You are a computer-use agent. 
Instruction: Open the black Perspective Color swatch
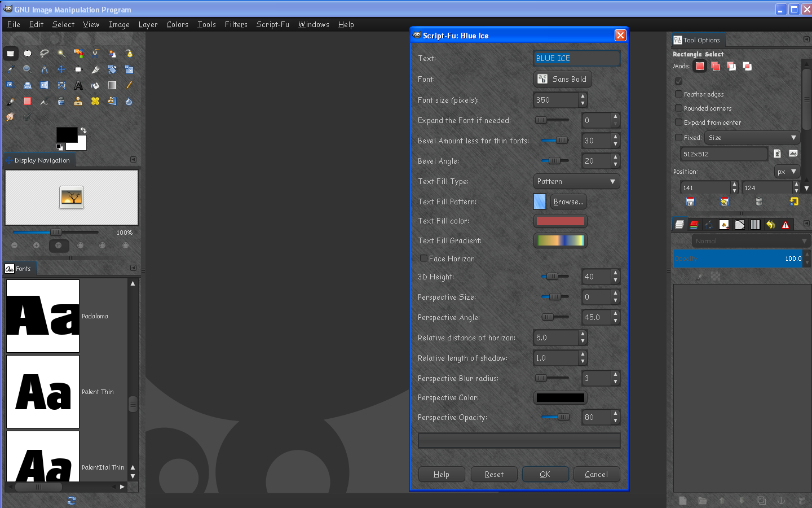[x=561, y=398]
